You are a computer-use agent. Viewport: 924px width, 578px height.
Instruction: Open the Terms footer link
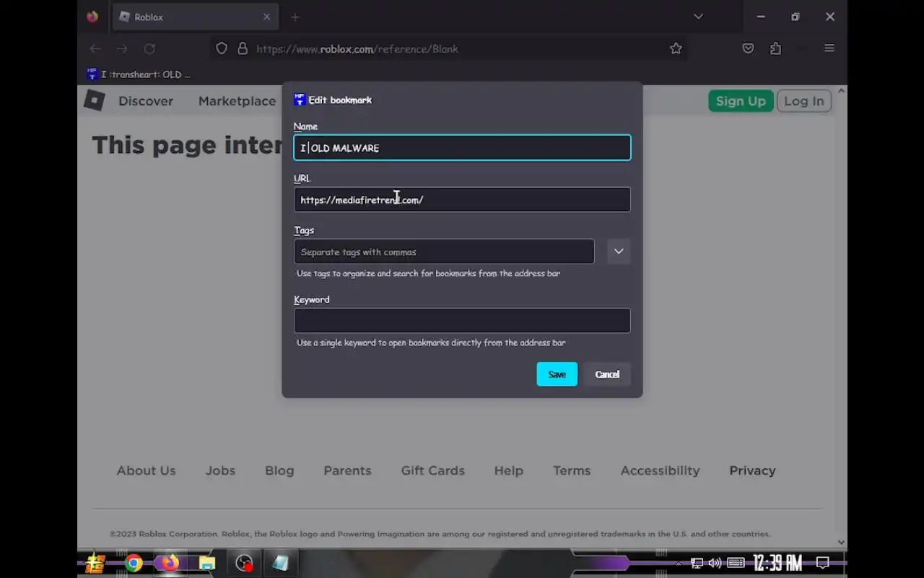[572, 470]
